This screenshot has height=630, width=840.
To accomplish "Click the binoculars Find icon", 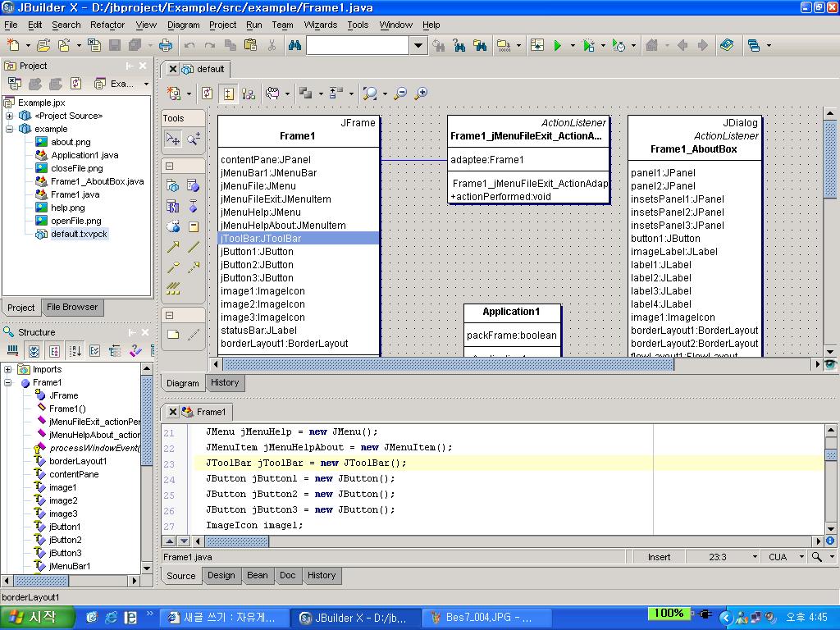I will coord(295,46).
